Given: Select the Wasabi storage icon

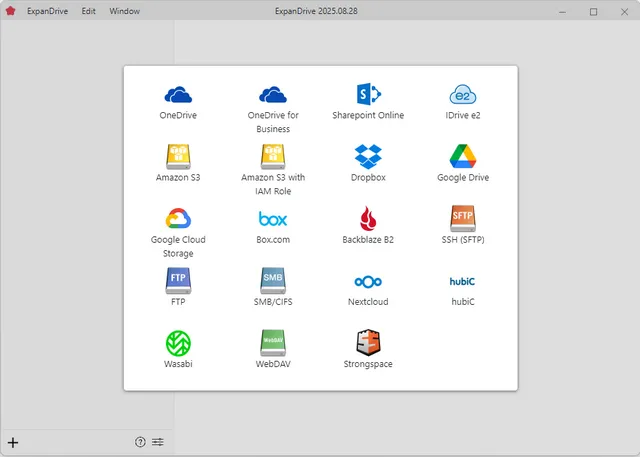Looking at the screenshot, I should click(x=178, y=343).
